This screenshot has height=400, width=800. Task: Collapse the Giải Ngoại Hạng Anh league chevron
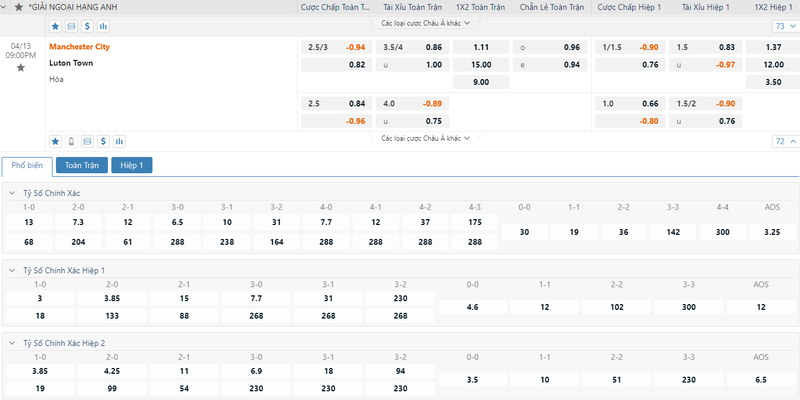(x=5, y=7)
